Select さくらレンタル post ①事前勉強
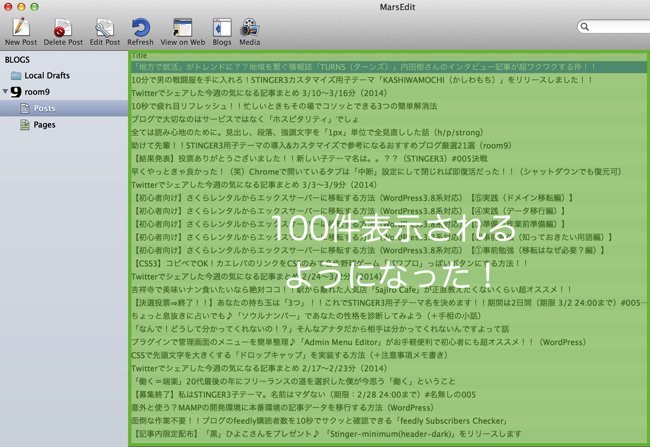 pos(388,250)
